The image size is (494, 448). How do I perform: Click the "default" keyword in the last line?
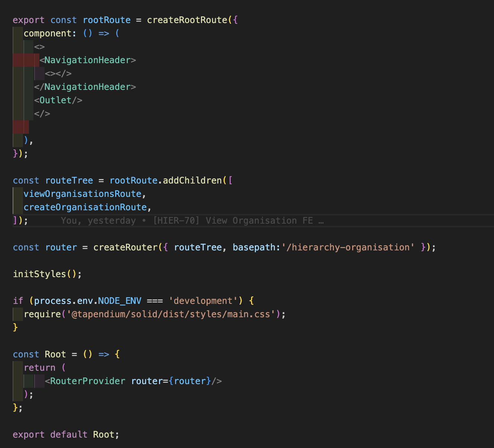[x=69, y=435]
